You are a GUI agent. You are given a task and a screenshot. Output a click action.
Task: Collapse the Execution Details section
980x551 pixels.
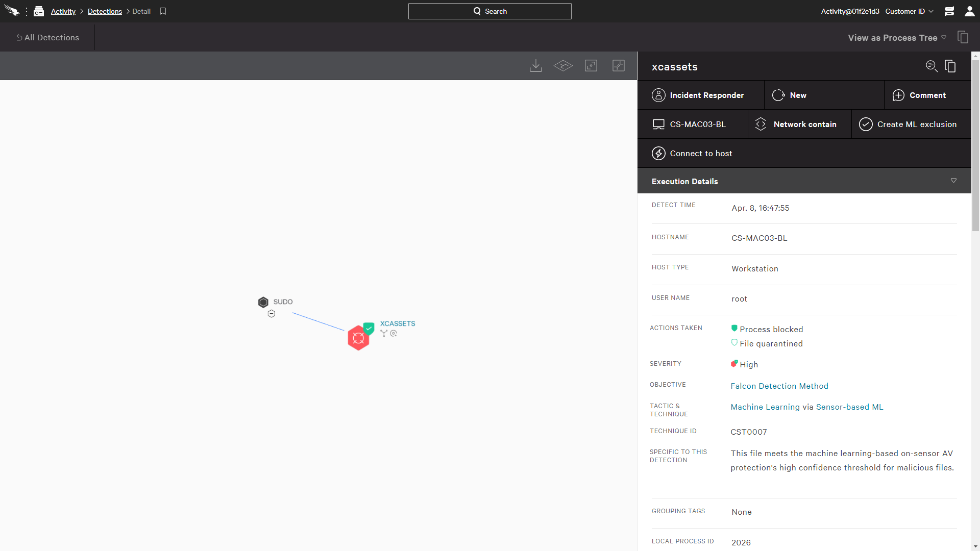953,181
